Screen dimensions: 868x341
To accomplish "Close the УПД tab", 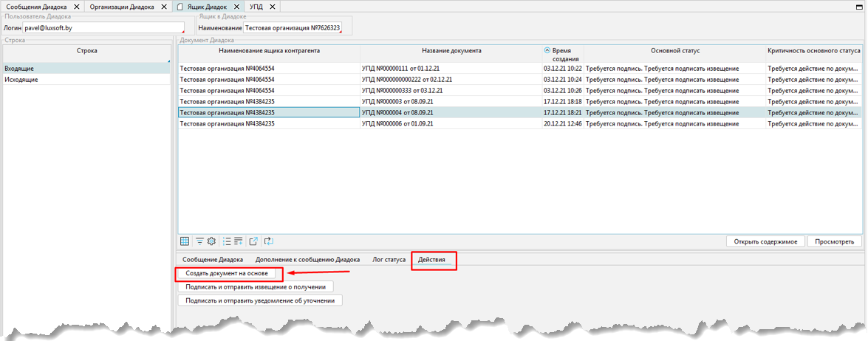I will (x=272, y=7).
